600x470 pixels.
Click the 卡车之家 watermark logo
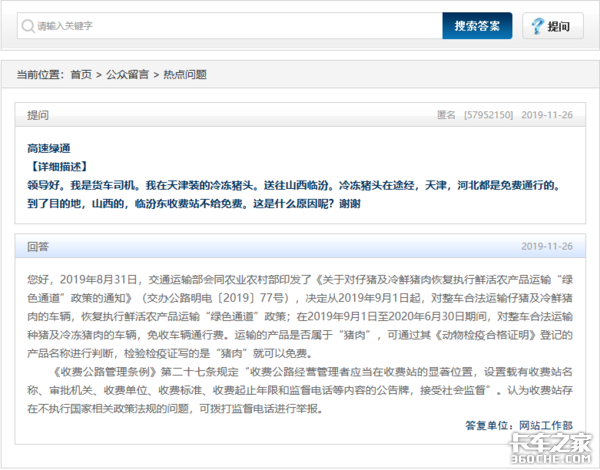coord(556,446)
